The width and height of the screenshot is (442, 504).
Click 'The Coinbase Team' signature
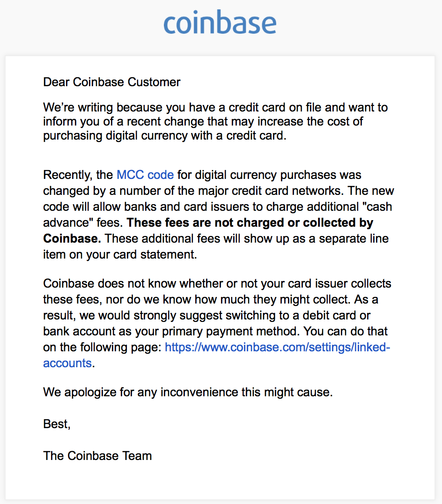tap(98, 456)
